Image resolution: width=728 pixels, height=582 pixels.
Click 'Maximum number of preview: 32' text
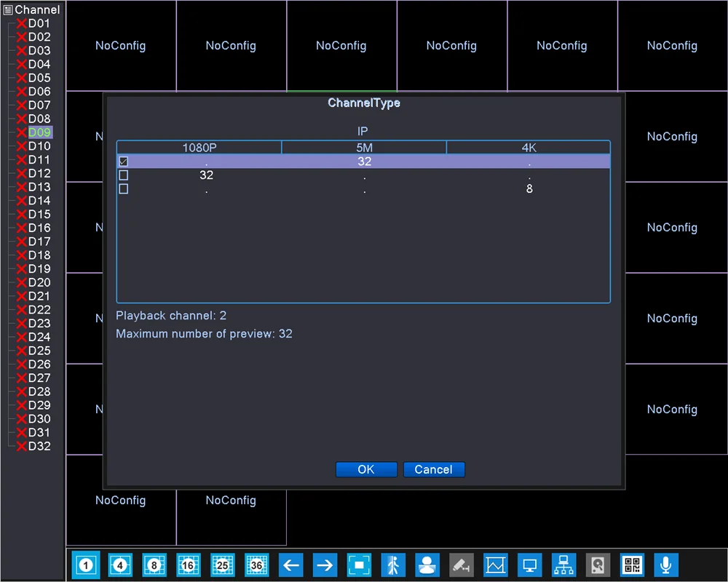(x=205, y=334)
